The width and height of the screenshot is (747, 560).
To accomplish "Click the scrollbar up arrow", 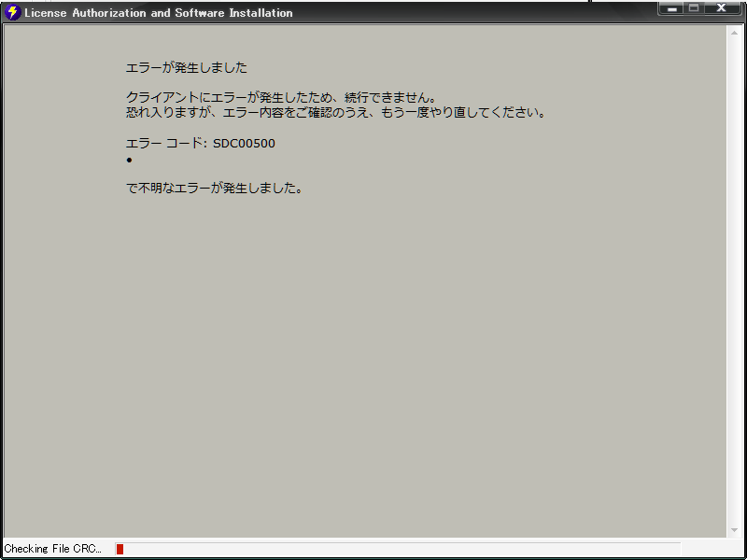I will tap(734, 33).
